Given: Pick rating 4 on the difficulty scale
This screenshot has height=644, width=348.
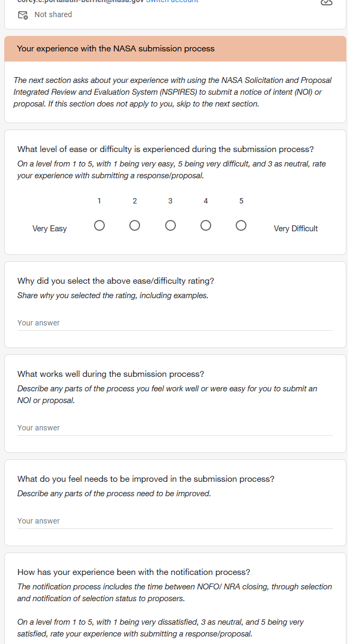Looking at the screenshot, I should pos(206,225).
